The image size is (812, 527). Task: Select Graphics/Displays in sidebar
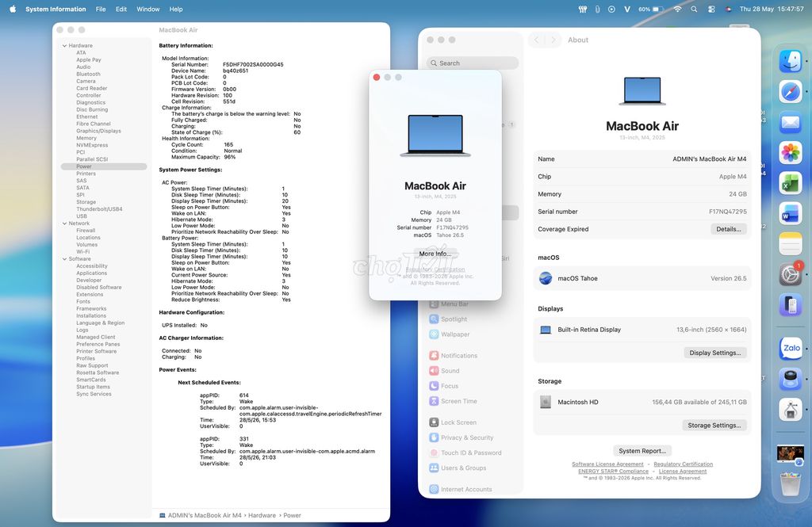coord(98,131)
